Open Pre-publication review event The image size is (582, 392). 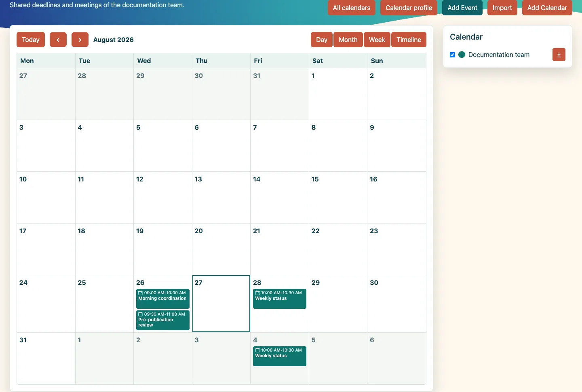pyautogui.click(x=163, y=320)
